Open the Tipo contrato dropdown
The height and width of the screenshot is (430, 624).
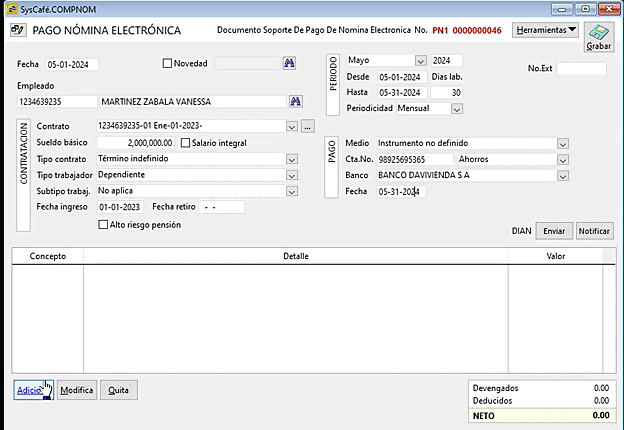[x=292, y=160]
